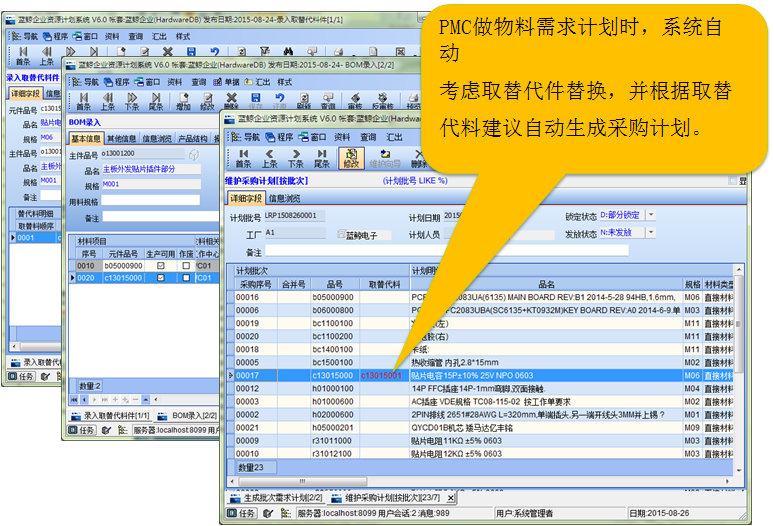This screenshot has height=526, width=774.
Task: Click 刷新 refresh icon in BOM录入 window
Action: (x=304, y=101)
